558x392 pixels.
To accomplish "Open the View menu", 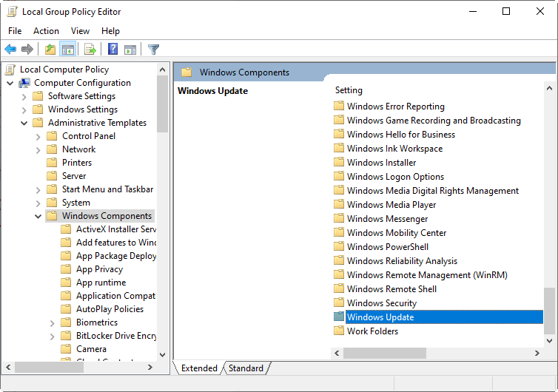I will pos(80,31).
